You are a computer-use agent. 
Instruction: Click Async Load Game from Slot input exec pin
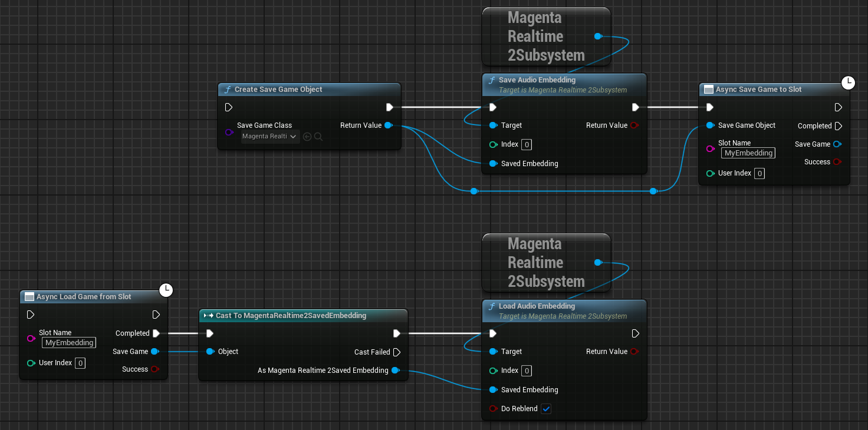click(x=31, y=315)
